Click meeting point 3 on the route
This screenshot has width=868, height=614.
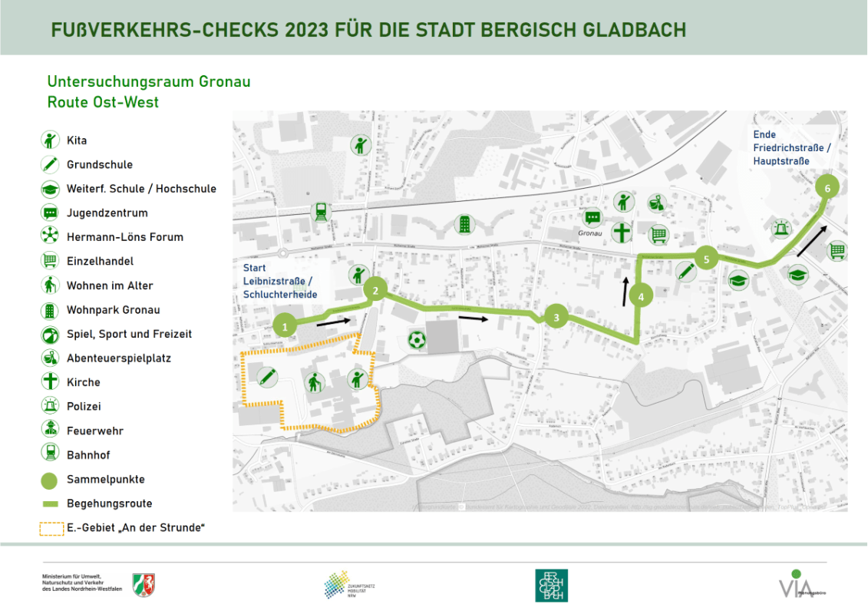click(x=556, y=316)
